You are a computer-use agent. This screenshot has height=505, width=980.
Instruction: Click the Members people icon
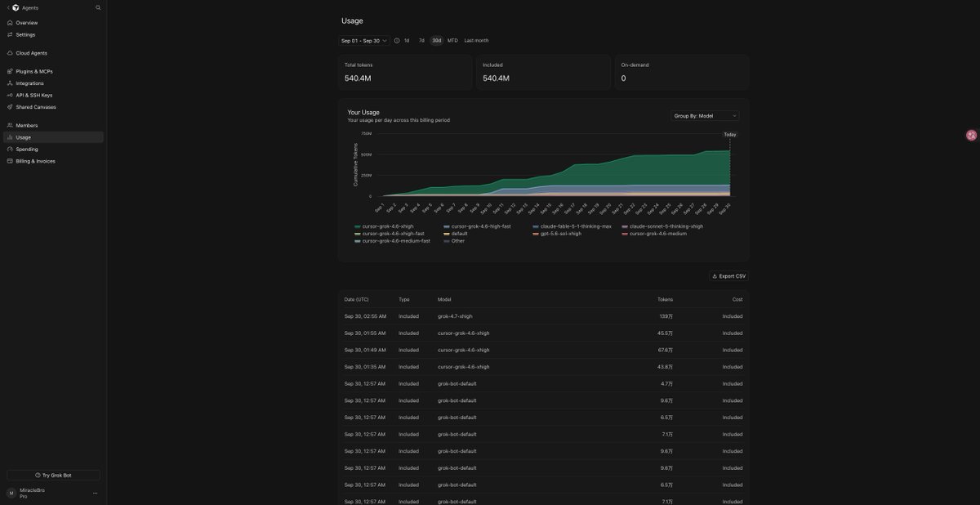point(10,125)
